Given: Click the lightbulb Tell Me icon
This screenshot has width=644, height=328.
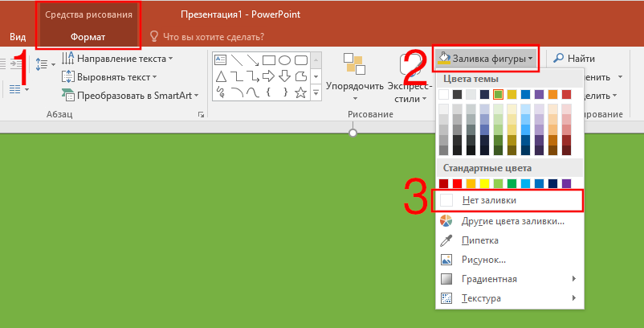Looking at the screenshot, I should (154, 37).
